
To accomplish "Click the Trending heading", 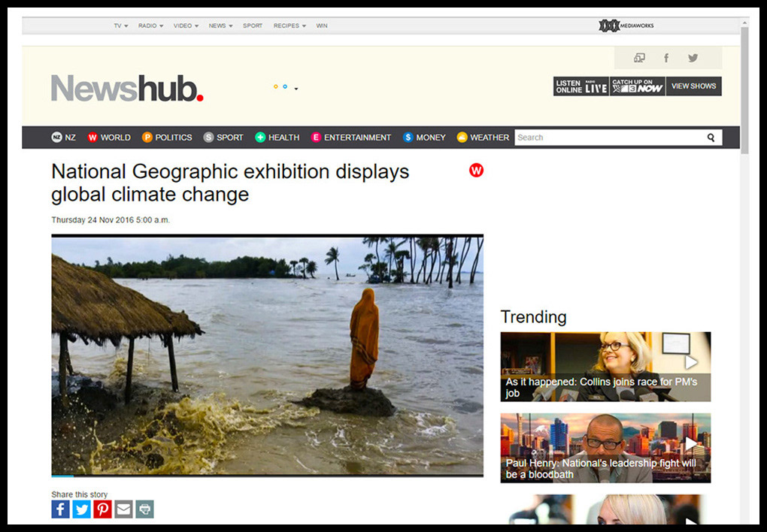I will pos(533,317).
